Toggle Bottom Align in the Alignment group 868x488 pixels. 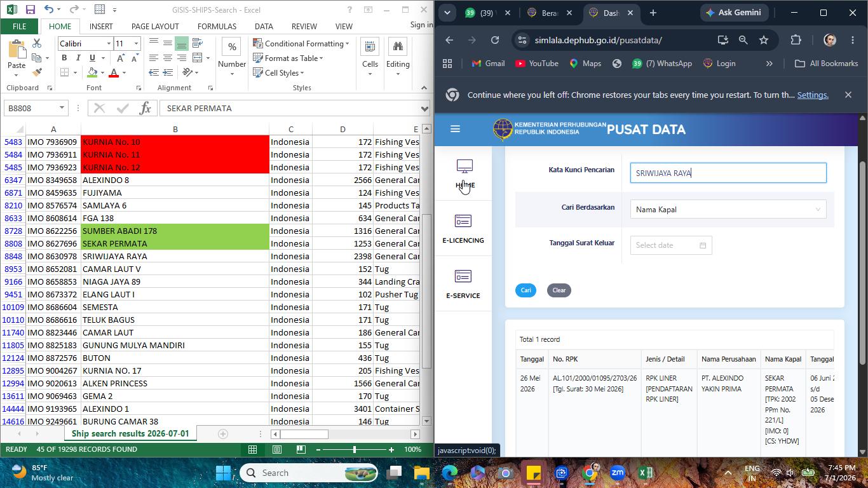(182, 43)
